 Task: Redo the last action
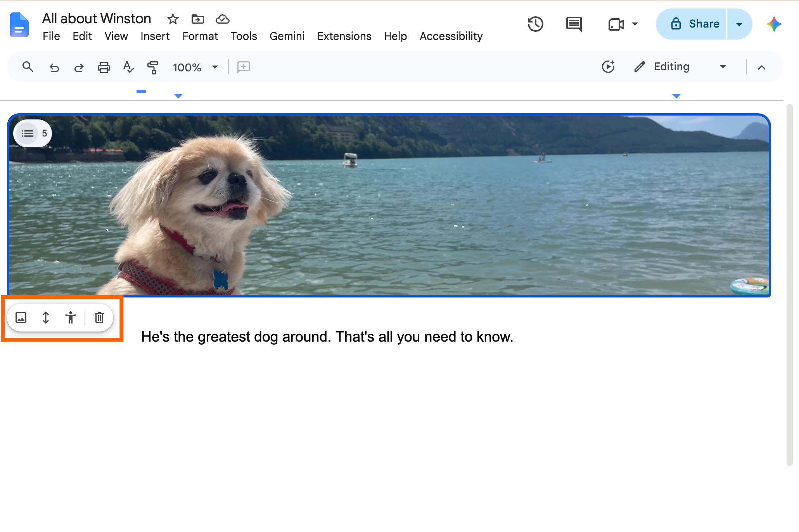[79, 68]
